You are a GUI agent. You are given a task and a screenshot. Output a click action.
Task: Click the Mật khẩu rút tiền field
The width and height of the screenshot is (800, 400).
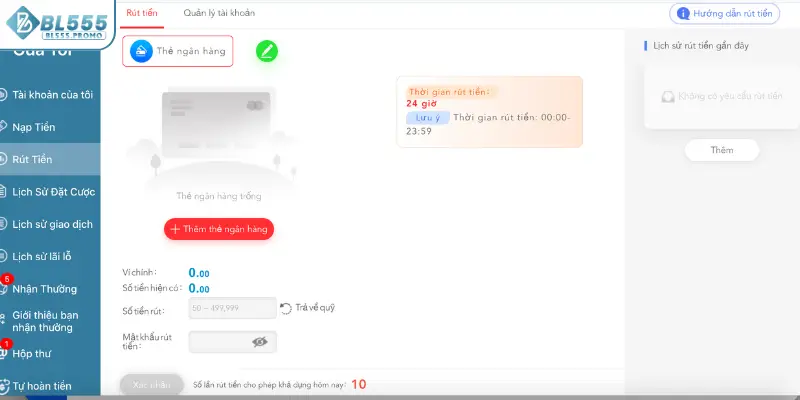[x=233, y=342]
